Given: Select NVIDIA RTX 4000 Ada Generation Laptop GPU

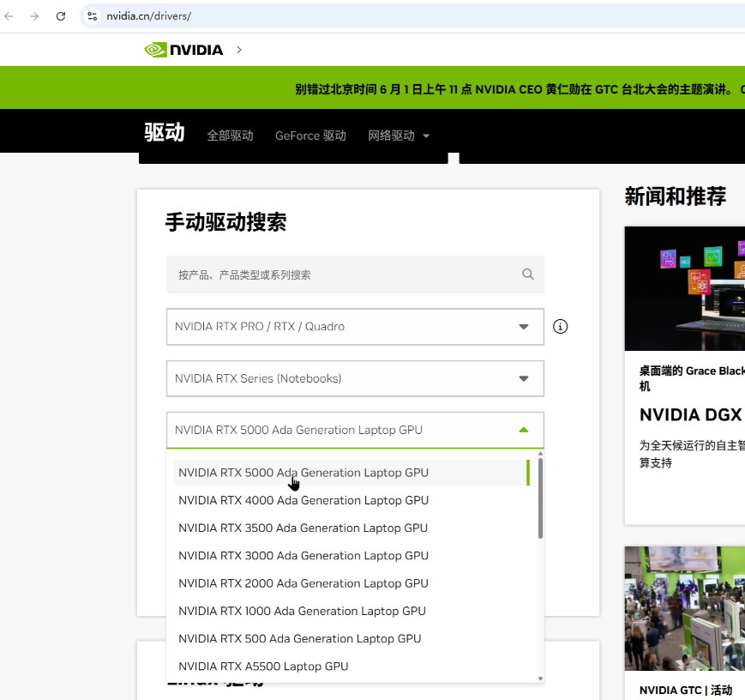Looking at the screenshot, I should click(x=351, y=500).
